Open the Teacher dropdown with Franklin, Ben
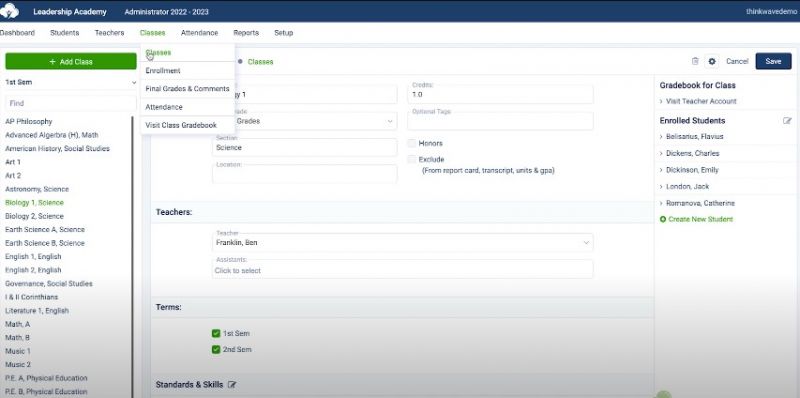This screenshot has width=800, height=398. (403, 242)
